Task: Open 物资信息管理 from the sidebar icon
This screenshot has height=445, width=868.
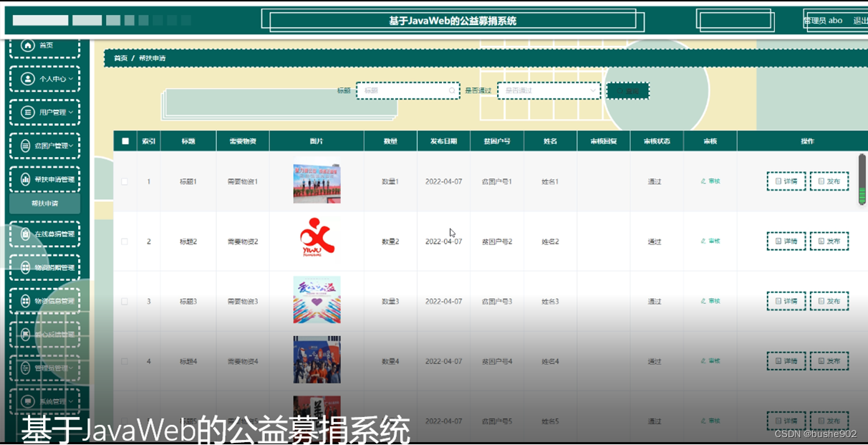Action: pyautogui.click(x=26, y=301)
